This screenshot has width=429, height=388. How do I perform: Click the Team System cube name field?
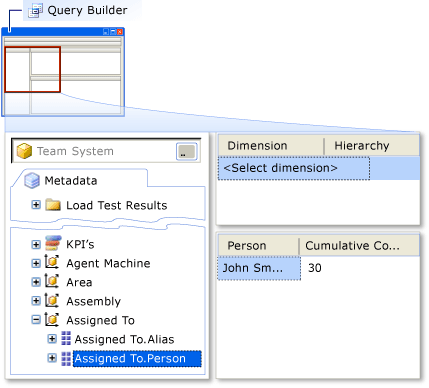coord(106,151)
